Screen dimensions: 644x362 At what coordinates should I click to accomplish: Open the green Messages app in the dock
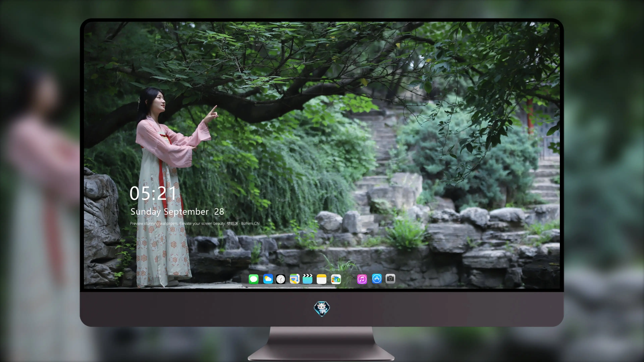click(x=254, y=279)
